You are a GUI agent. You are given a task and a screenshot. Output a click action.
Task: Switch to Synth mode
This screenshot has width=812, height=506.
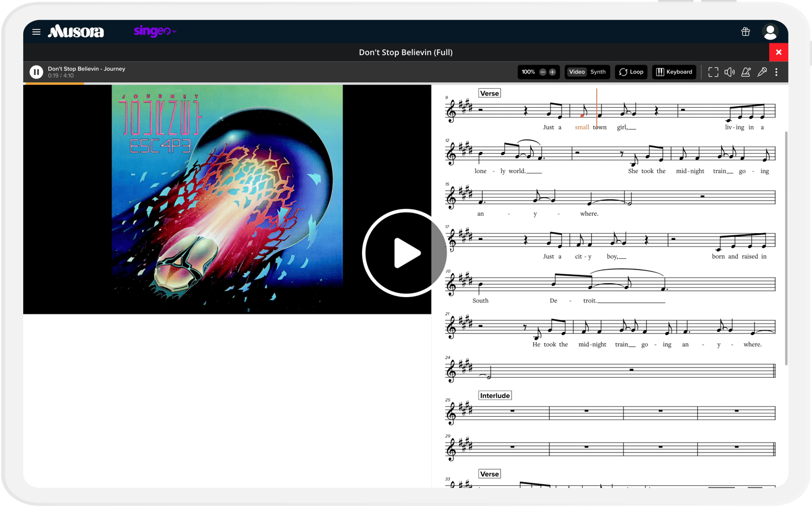598,72
